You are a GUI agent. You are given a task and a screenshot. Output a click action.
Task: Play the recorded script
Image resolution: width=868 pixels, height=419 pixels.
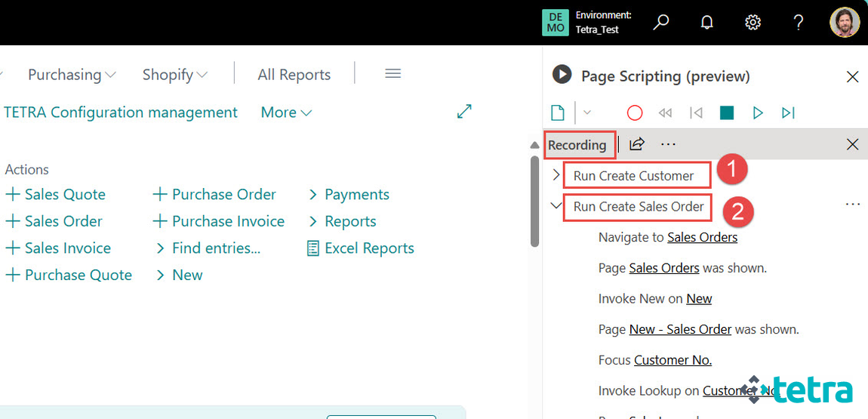[x=758, y=113]
